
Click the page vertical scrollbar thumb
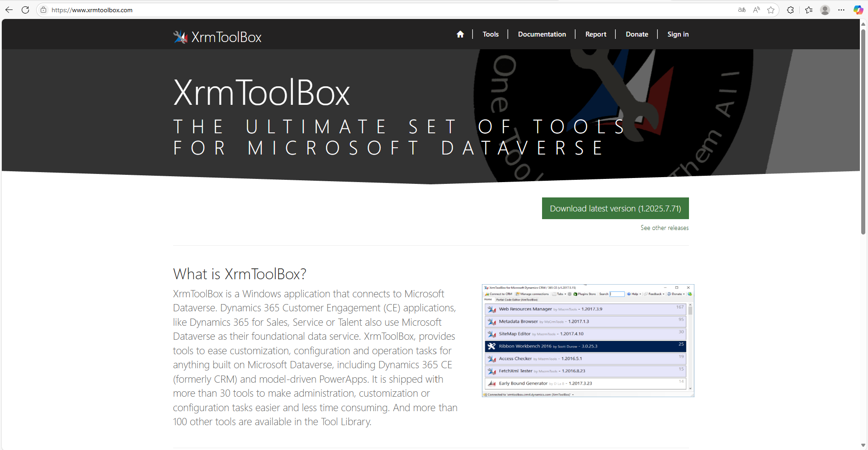(863, 131)
